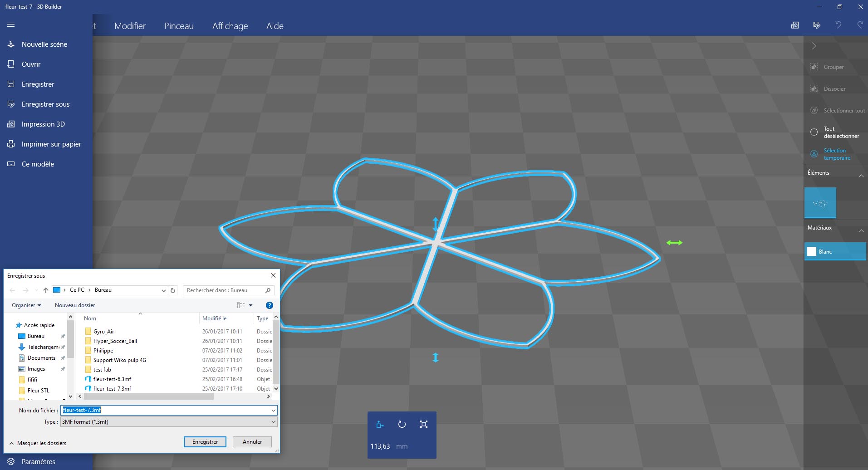Select the Move tool icon

[380, 424]
